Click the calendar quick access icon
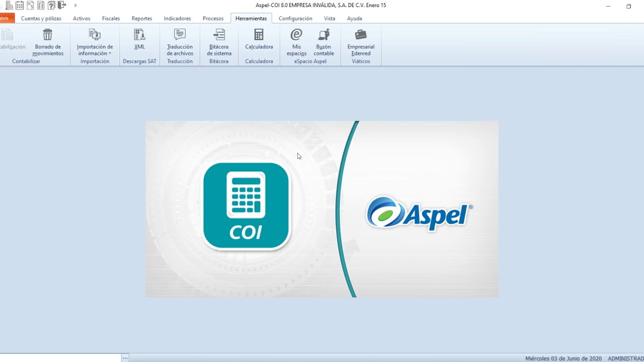Viewport: 644px width, 362px height. tap(20, 6)
